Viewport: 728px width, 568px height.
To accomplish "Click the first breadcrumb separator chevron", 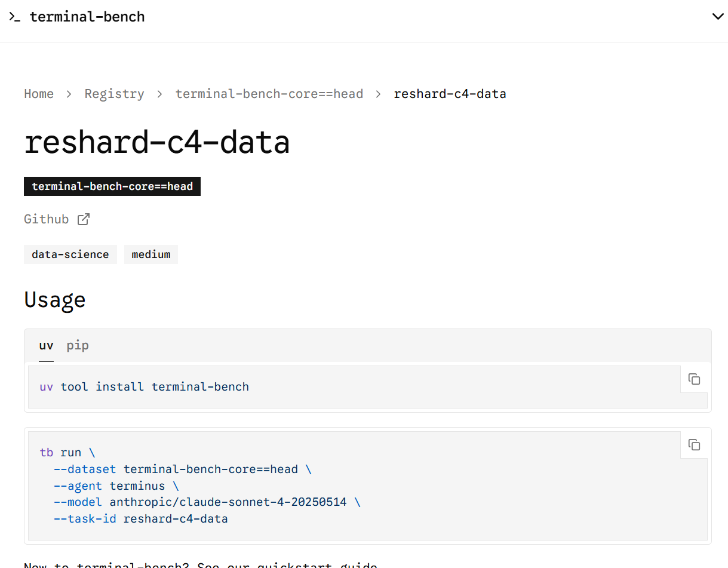I will (x=69, y=94).
